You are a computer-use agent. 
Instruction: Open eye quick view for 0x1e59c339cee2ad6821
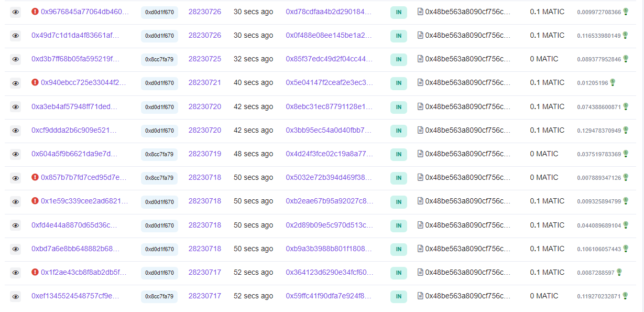(x=16, y=201)
